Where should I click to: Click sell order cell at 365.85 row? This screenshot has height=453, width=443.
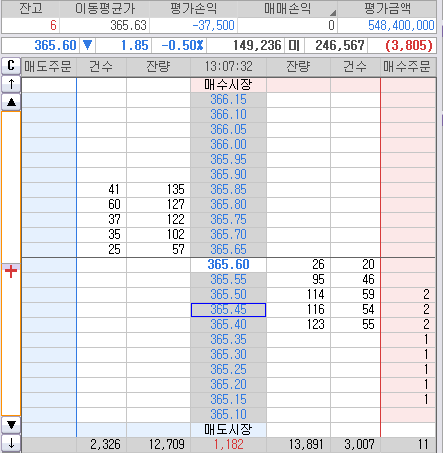click(49, 190)
